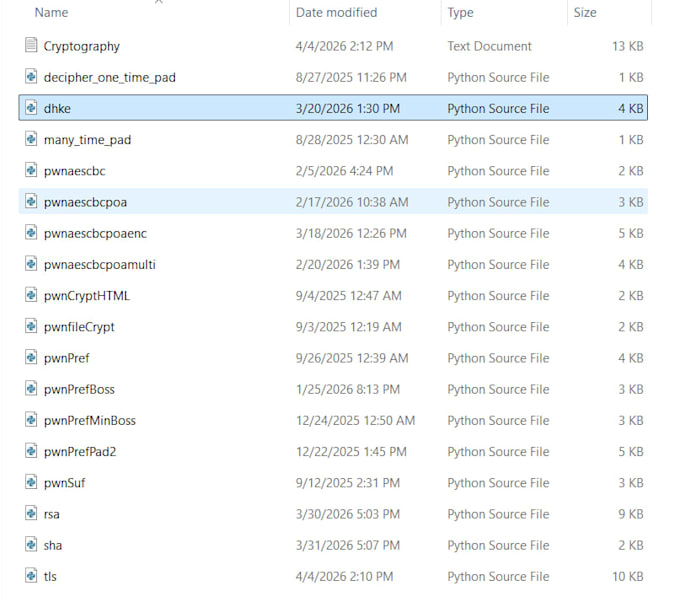Click the 10 KB size of tls

(x=628, y=576)
